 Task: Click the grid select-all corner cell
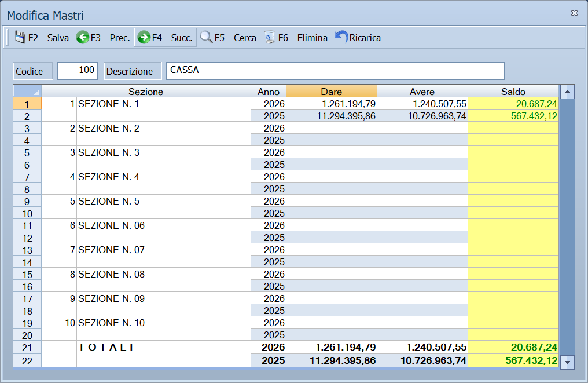[x=27, y=92]
